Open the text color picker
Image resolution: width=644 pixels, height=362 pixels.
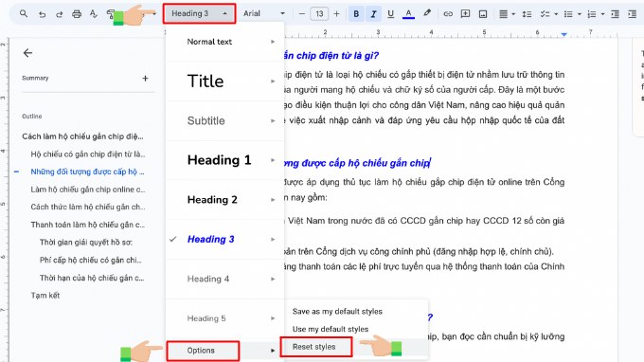[408, 14]
